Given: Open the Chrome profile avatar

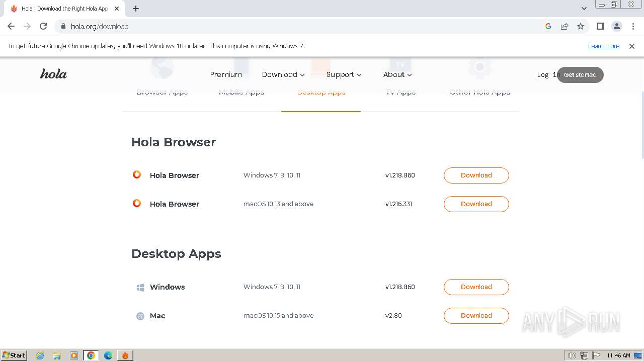Looking at the screenshot, I should (616, 26).
